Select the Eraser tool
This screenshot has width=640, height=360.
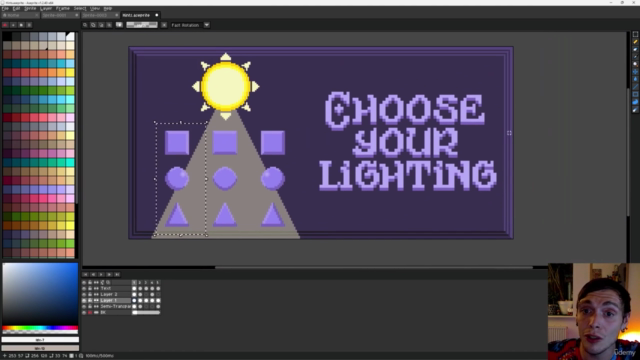[x=635, y=49]
